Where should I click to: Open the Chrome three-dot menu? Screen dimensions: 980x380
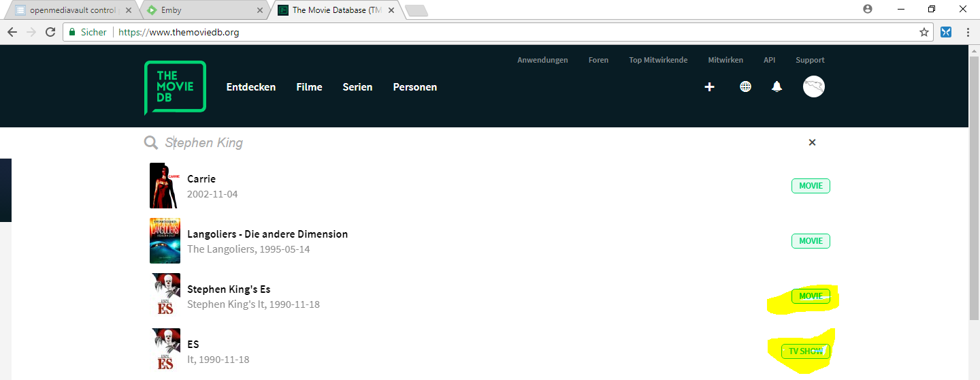968,32
